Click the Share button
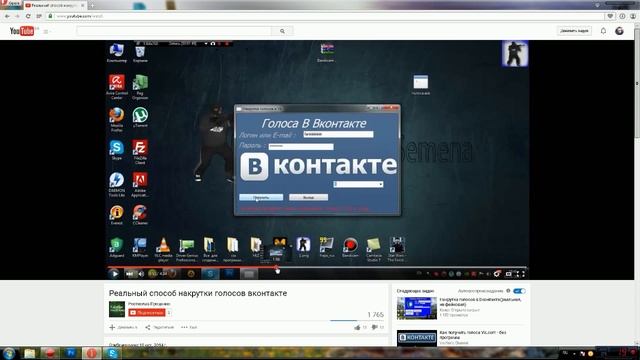Image resolution: width=640 pixels, height=360 pixels. 160,327
